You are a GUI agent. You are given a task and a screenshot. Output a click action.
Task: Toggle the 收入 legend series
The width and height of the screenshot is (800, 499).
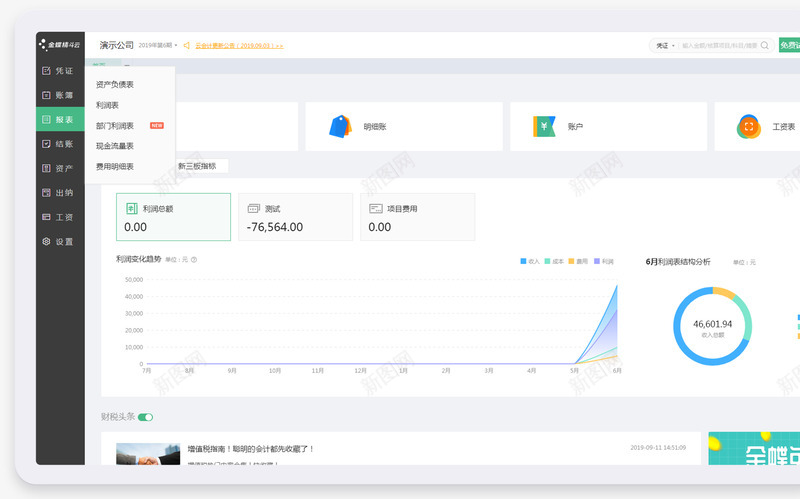[x=530, y=261]
